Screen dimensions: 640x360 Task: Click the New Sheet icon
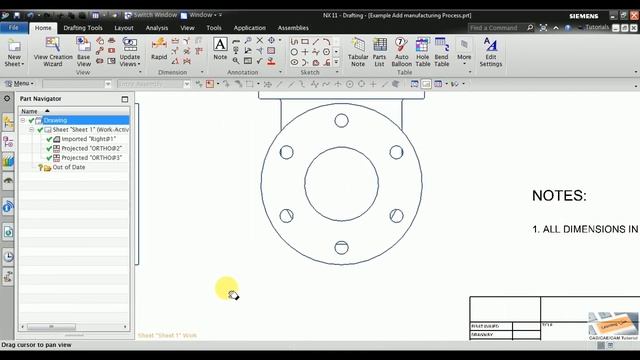coord(14,45)
